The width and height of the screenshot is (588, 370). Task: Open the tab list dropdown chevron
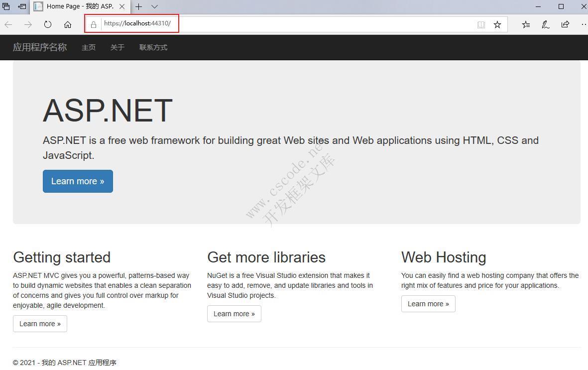point(154,6)
